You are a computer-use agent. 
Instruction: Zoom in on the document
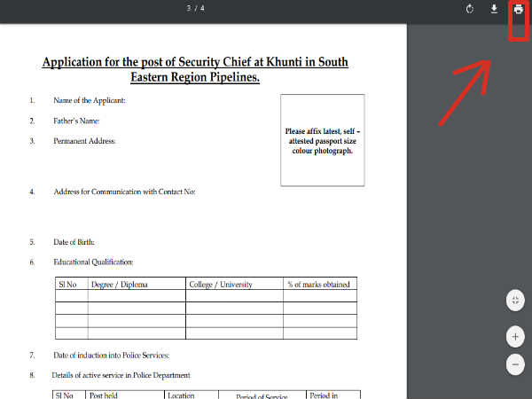click(x=515, y=337)
